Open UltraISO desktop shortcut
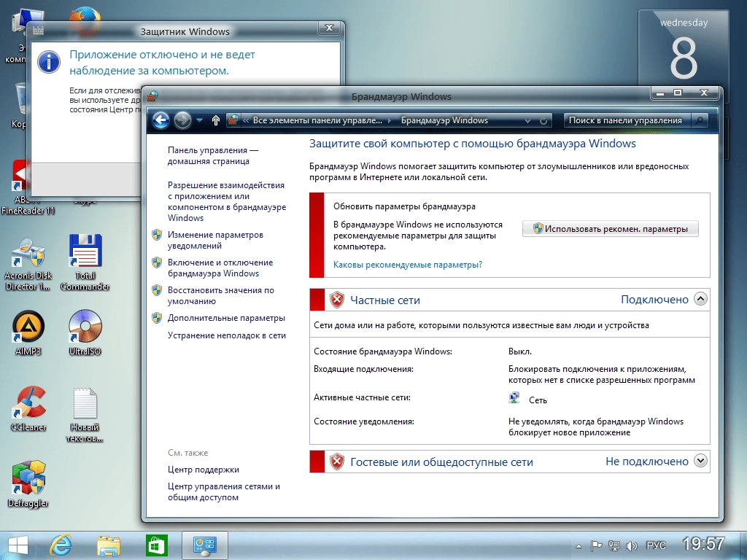The image size is (747, 560). pos(85,332)
